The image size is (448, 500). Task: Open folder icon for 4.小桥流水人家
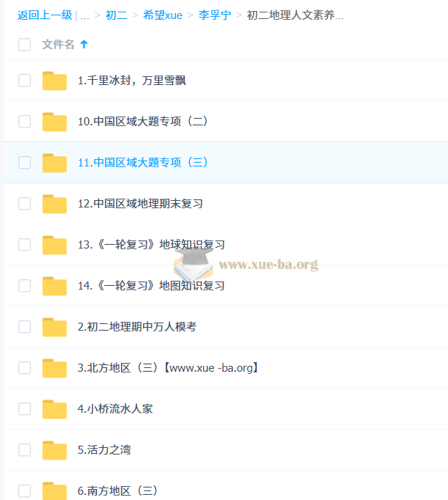point(54,409)
